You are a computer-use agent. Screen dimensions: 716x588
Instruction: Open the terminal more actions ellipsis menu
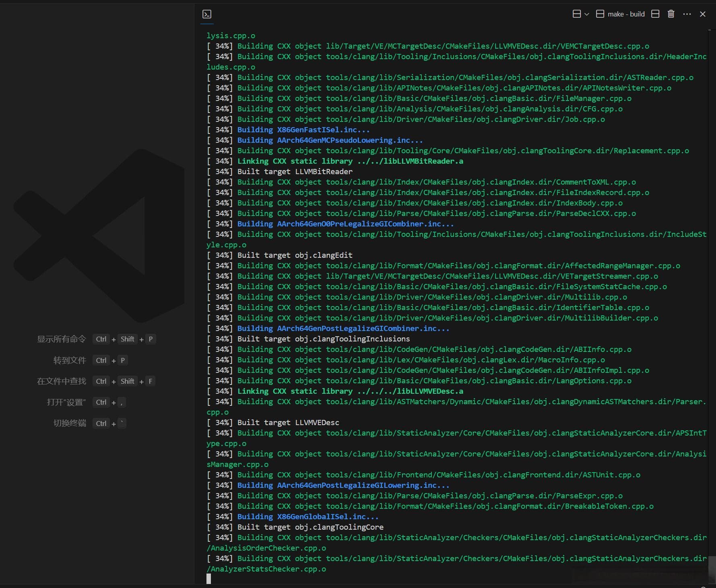pos(687,14)
